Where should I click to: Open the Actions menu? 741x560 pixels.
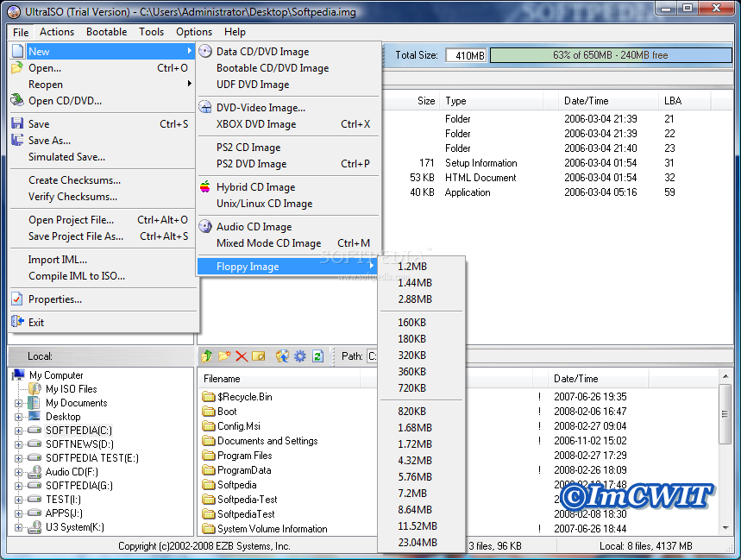pyautogui.click(x=57, y=32)
